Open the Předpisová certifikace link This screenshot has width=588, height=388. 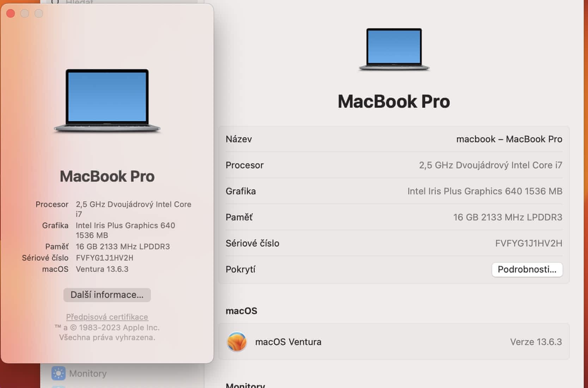[107, 317]
